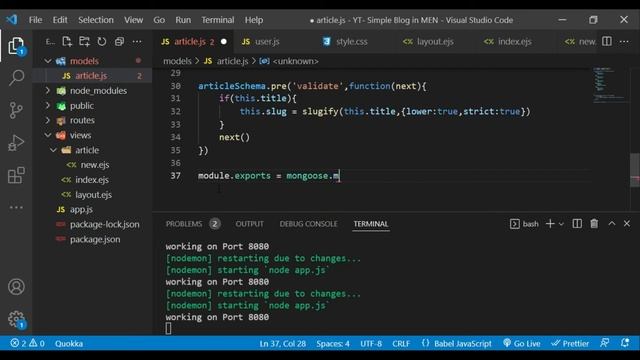Switch to the OUTPUT panel tab
The image size is (640, 360).
point(249,224)
